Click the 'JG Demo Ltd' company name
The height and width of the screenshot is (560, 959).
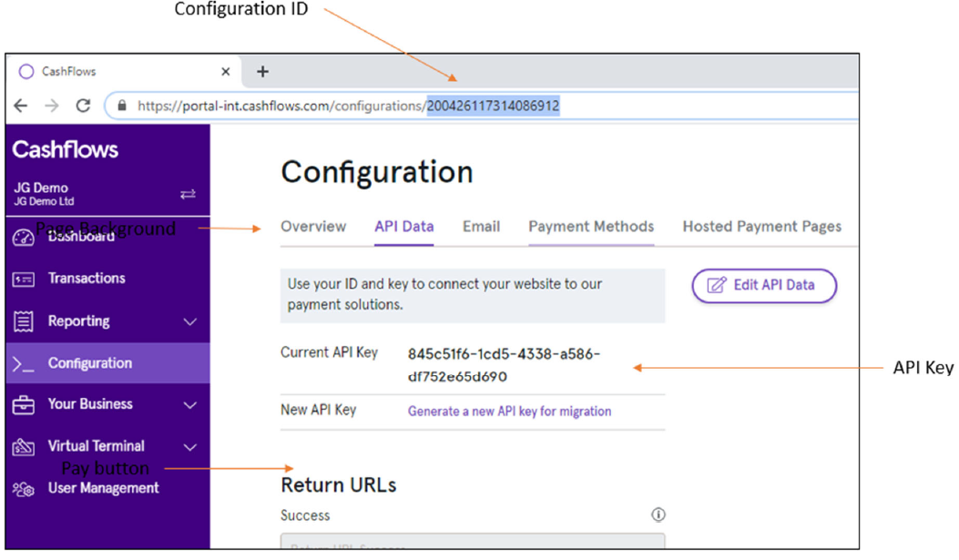44,201
